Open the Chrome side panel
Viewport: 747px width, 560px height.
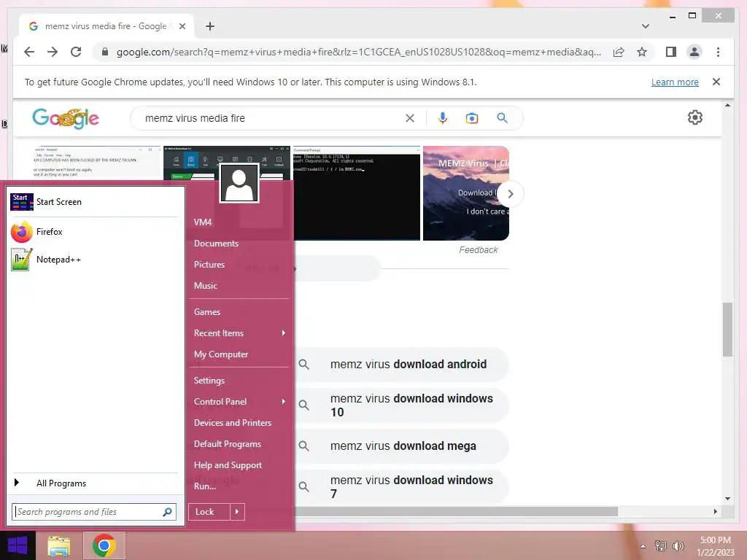tap(671, 52)
